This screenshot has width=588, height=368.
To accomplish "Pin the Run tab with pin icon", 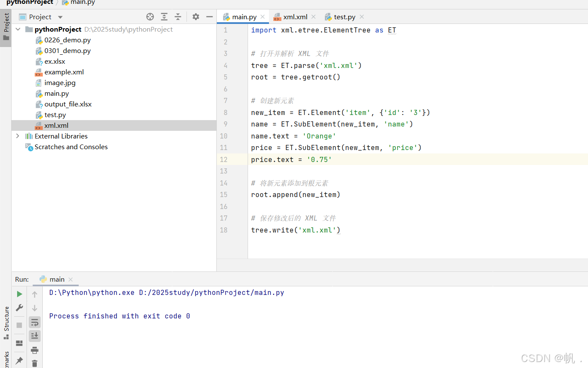I will click(x=19, y=361).
